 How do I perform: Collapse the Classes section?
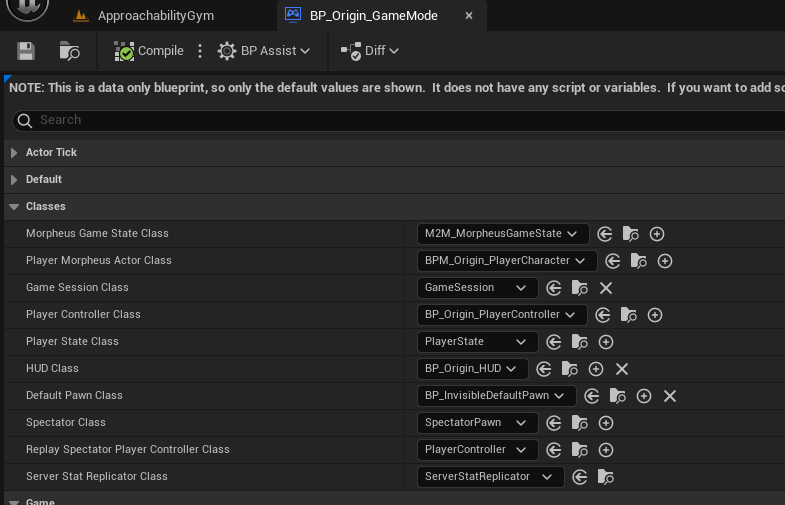pyautogui.click(x=14, y=206)
